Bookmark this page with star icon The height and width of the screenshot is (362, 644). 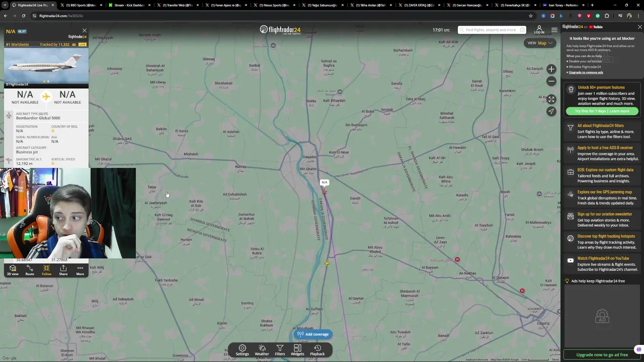[530, 16]
